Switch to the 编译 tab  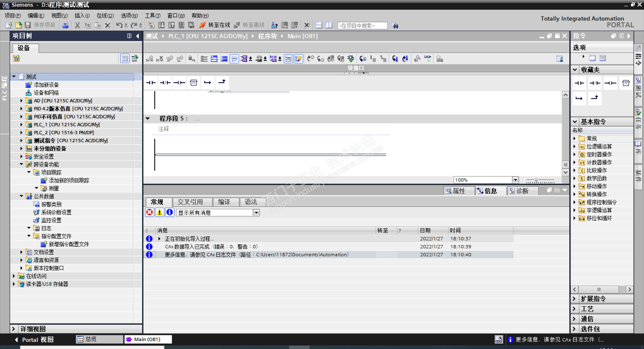(x=226, y=202)
